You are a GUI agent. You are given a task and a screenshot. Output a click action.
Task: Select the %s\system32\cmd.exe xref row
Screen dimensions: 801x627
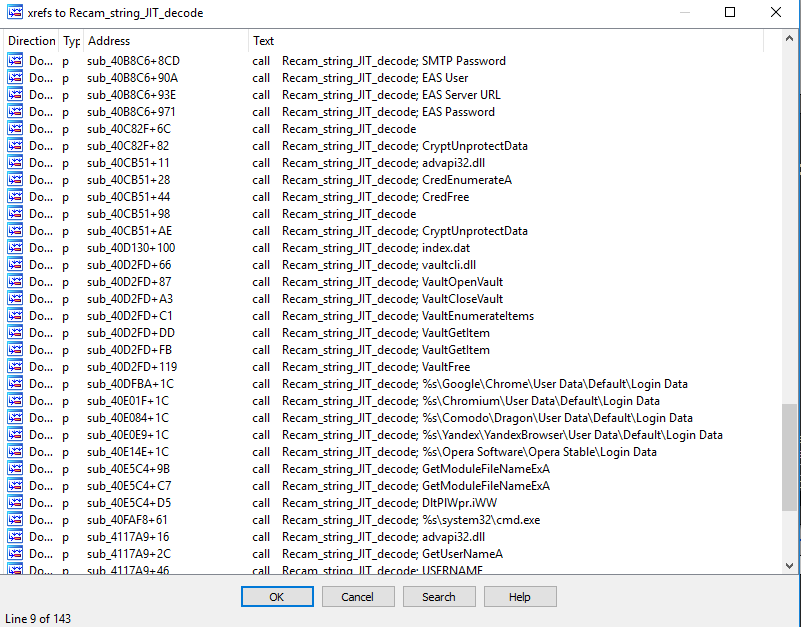393,519
